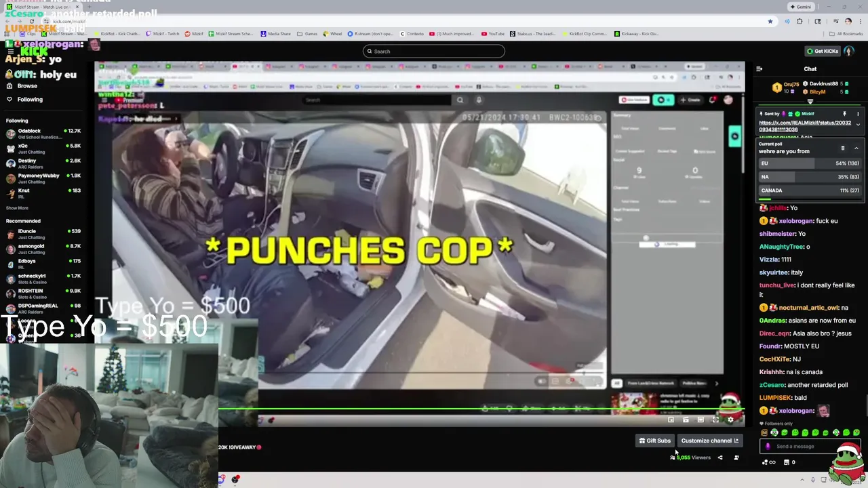The image size is (868, 488).
Task: Click xelobrogan username saying 'fuck eu'
Action: pos(795,221)
